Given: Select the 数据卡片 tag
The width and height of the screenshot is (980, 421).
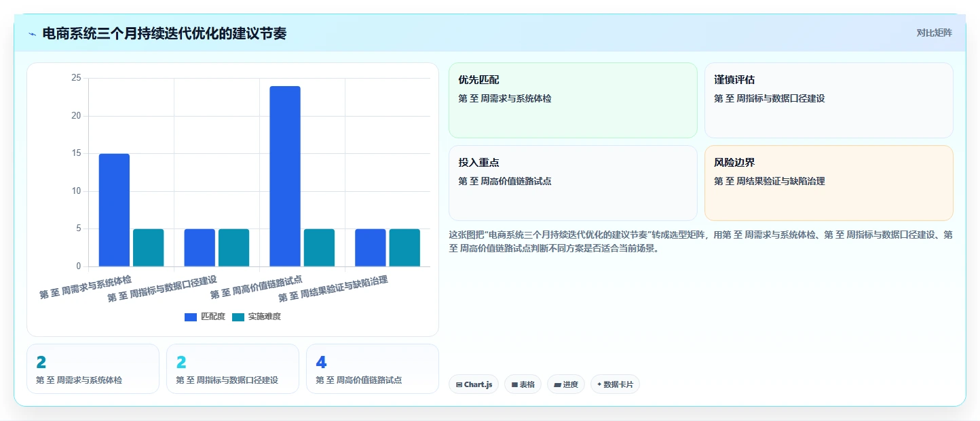Looking at the screenshot, I should click(615, 384).
